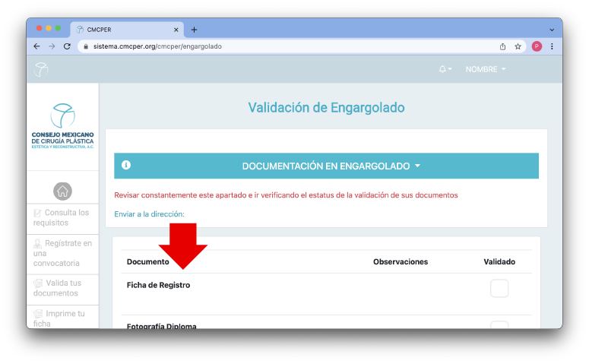This screenshot has width=589, height=364.
Task: Select the CMCPER browser tab
Action: (x=127, y=30)
